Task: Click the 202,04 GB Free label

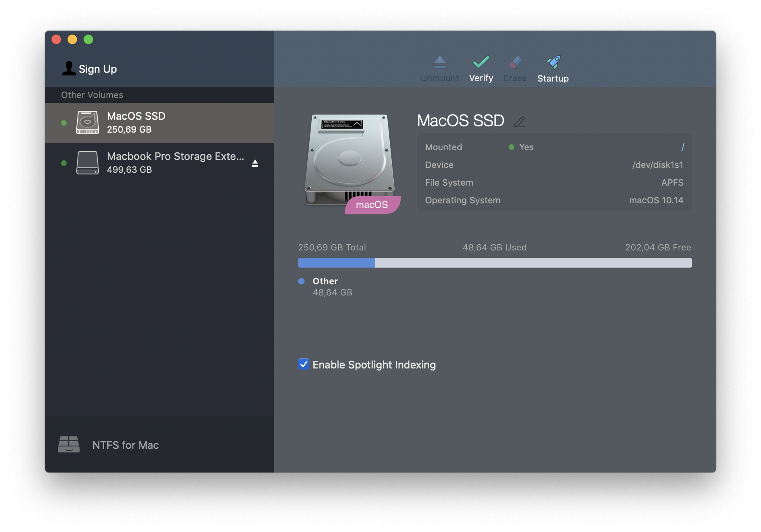Action: [658, 248]
